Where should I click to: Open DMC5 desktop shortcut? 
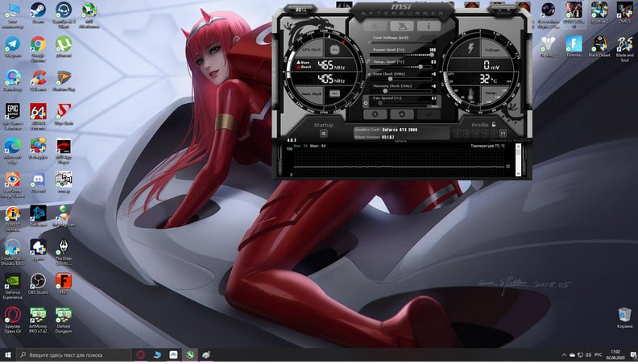point(624,13)
